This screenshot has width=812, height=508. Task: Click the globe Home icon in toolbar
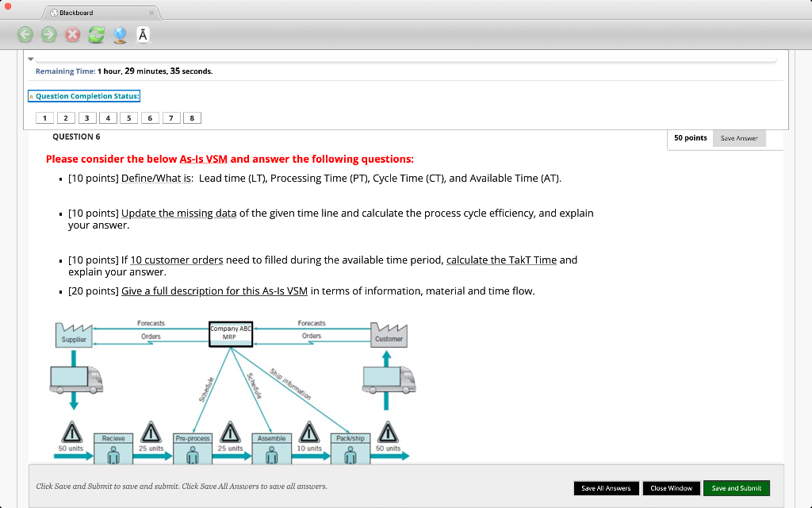[x=120, y=35]
